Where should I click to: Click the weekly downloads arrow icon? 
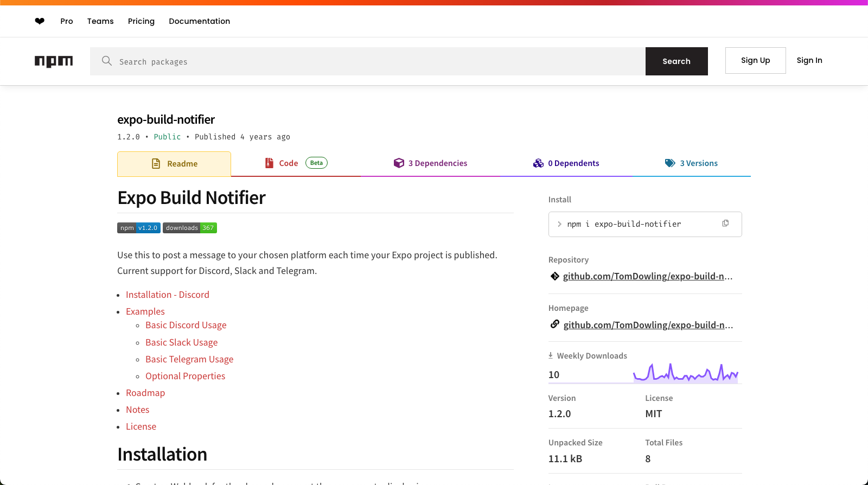551,355
